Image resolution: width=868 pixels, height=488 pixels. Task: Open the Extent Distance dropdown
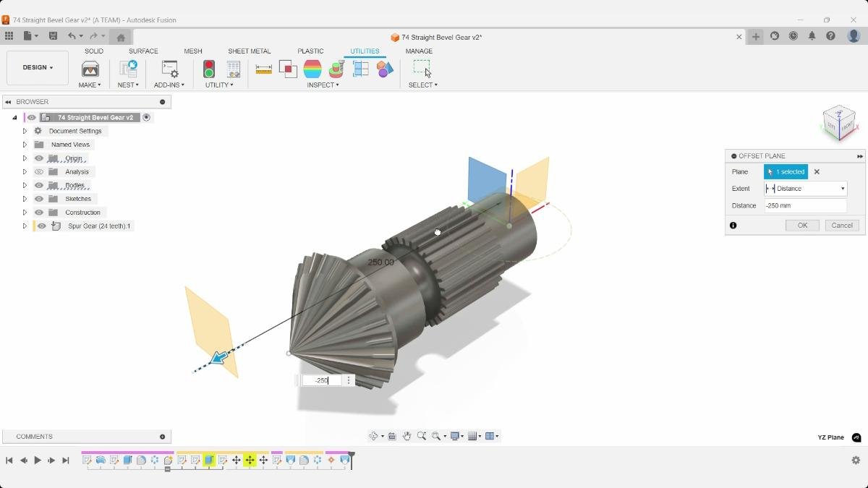(806, 189)
